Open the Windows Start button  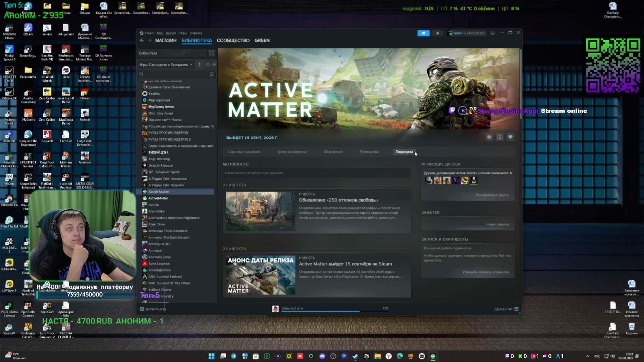(211, 356)
